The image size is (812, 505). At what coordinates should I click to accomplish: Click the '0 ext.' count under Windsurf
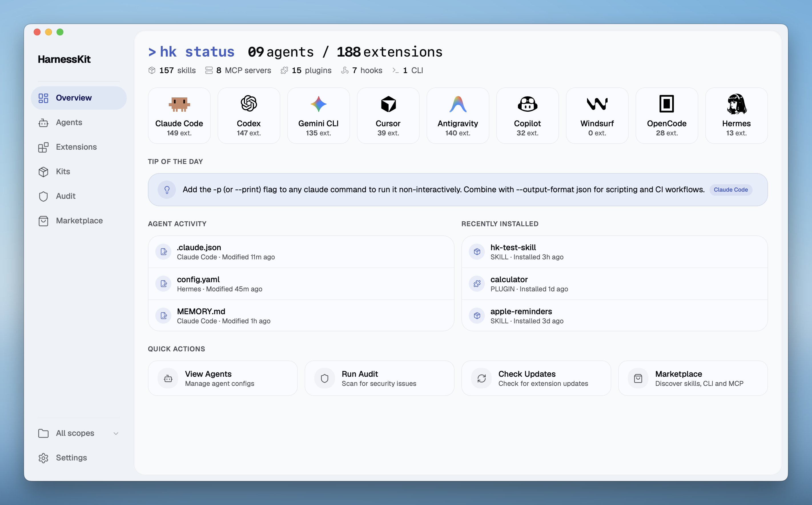597,133
